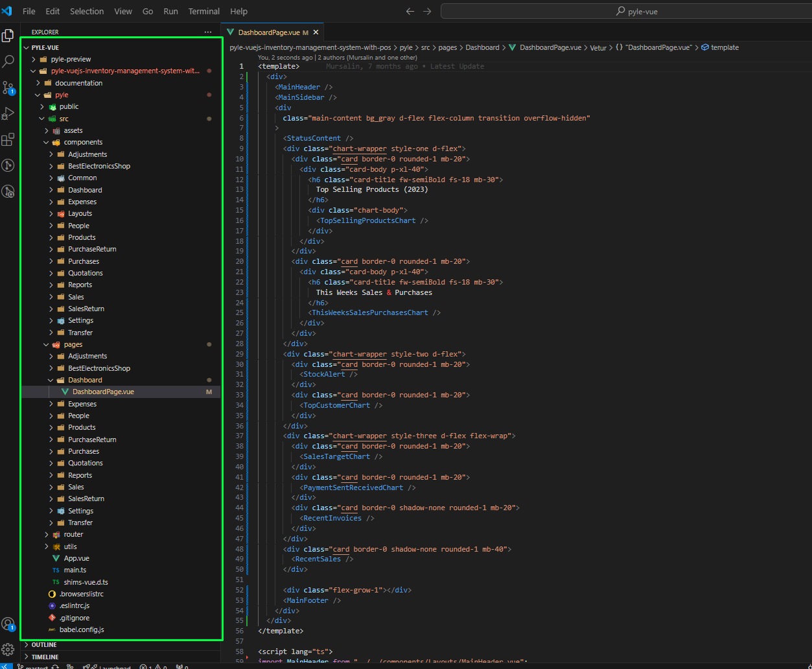Open the View menu
This screenshot has width=812, height=669.
point(123,11)
